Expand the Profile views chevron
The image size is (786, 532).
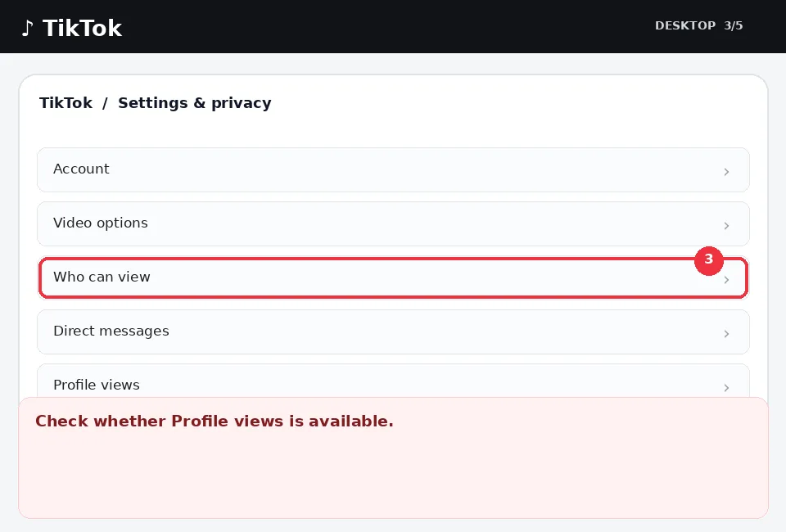coord(726,388)
